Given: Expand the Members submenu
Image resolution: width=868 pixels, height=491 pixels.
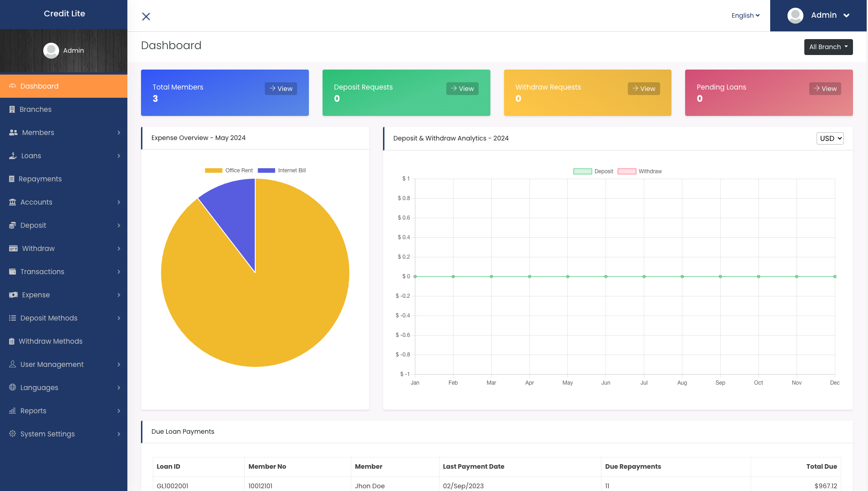Looking at the screenshot, I should (38, 132).
